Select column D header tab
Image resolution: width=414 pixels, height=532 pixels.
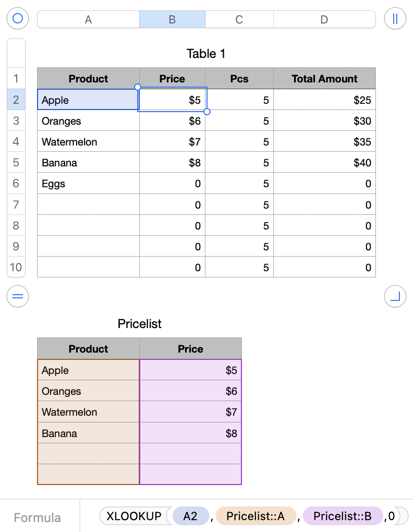click(x=324, y=20)
